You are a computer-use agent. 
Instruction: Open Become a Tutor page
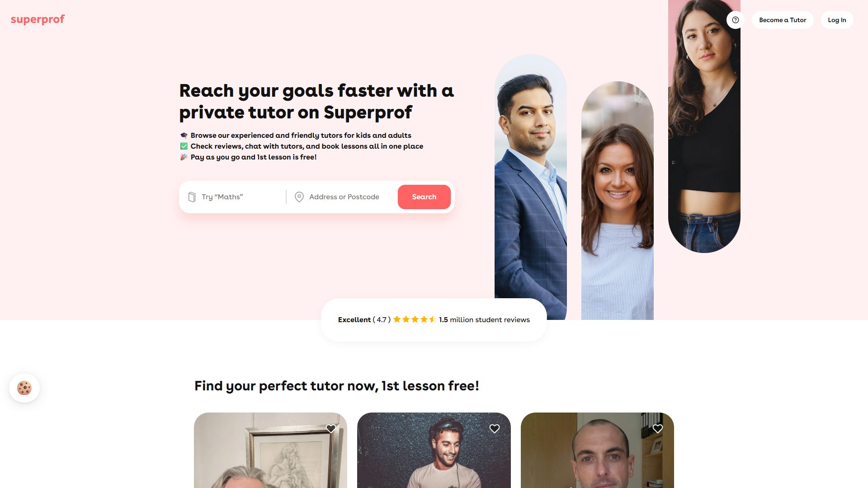pos(783,20)
